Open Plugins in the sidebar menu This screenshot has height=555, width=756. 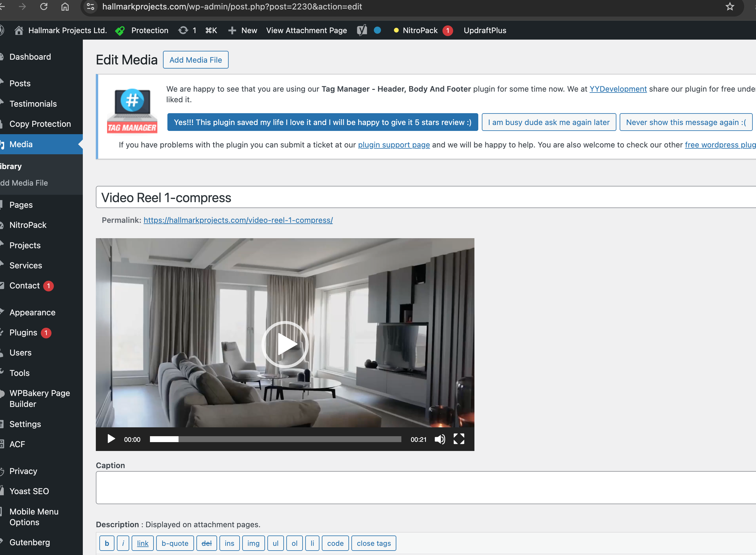click(x=23, y=332)
